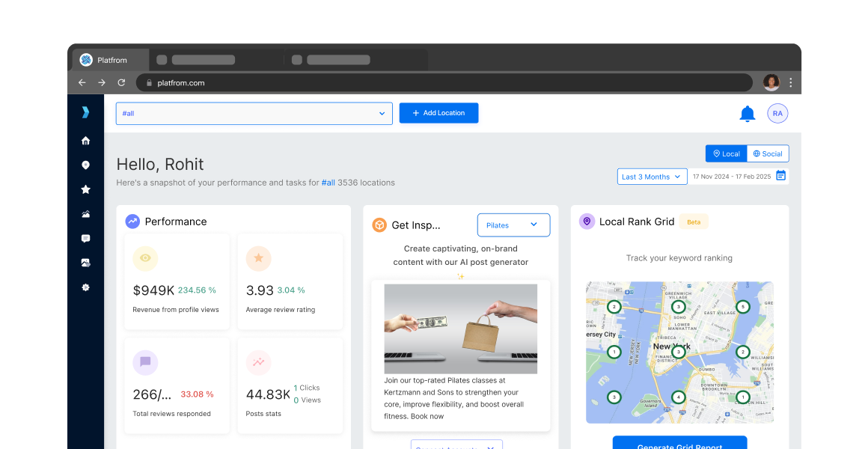
Task: Reload the page with the refresh icon
Action: (121, 82)
